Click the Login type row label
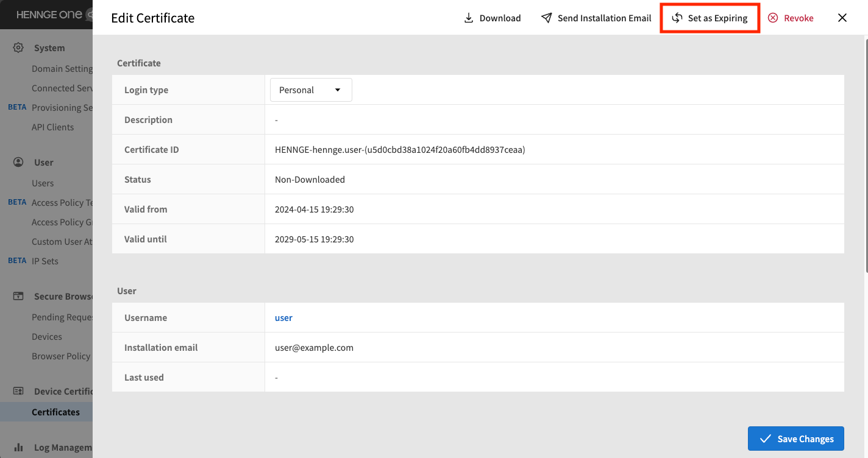The width and height of the screenshot is (868, 458). (x=146, y=90)
